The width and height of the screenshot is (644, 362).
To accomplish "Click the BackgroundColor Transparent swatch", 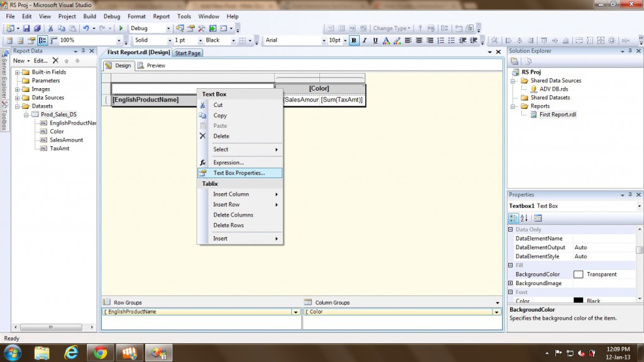I will tap(578, 274).
